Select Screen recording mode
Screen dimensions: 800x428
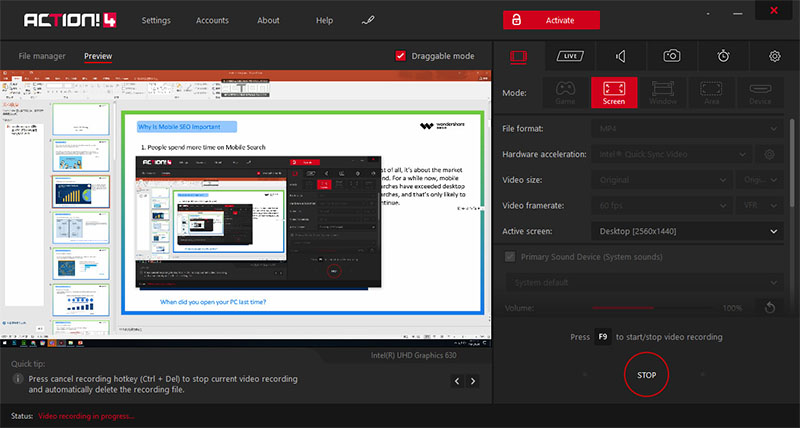click(614, 92)
